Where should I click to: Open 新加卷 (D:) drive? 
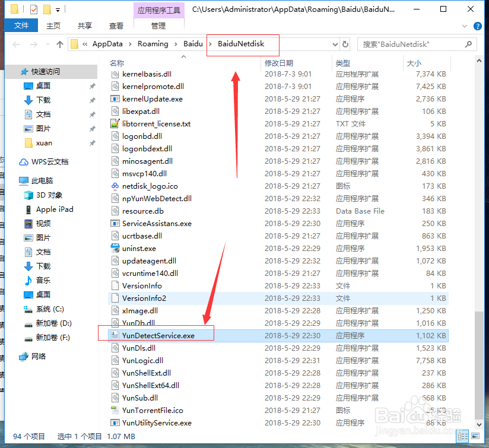(53, 323)
